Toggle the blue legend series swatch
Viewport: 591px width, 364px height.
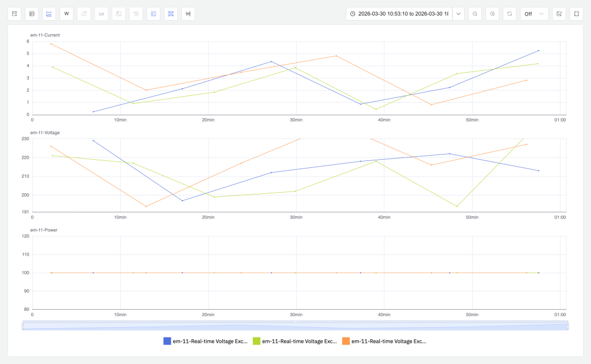click(167, 341)
